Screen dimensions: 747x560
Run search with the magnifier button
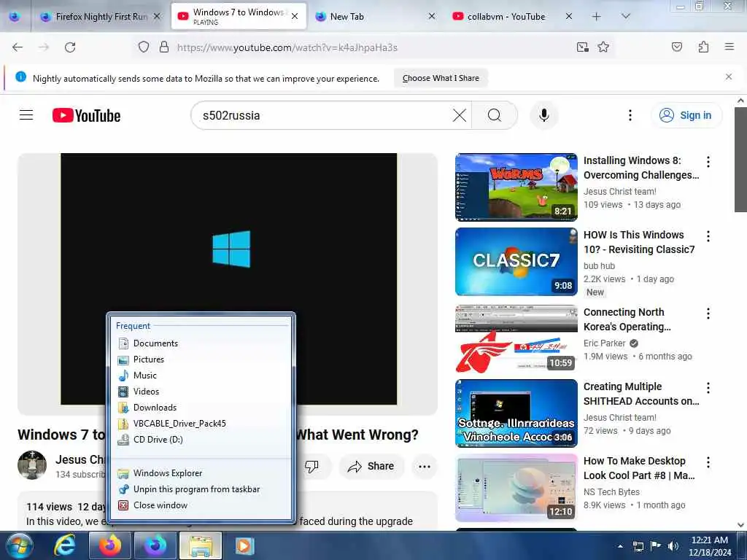coord(495,115)
